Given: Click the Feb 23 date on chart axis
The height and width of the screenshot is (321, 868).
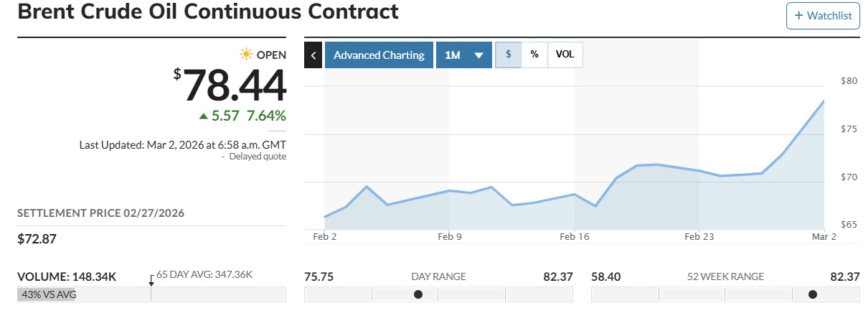Looking at the screenshot, I should tap(699, 236).
